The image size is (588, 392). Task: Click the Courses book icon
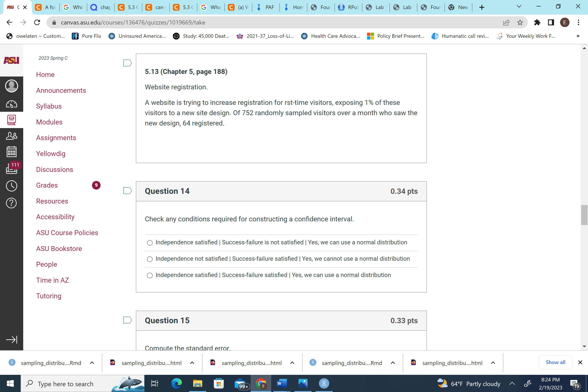12,120
